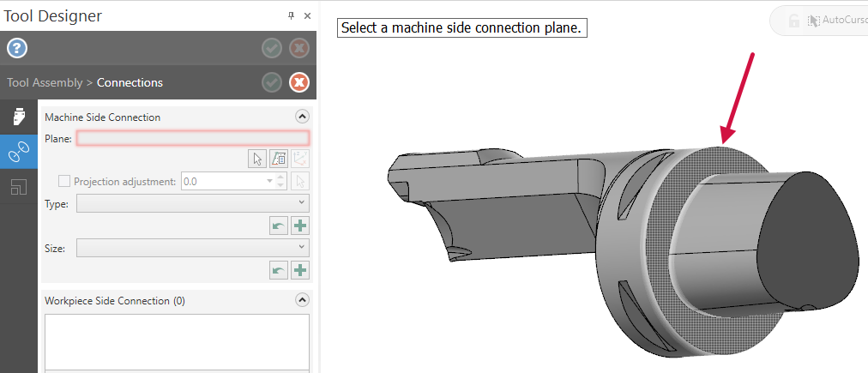Go back to Tool Assembly breadcrumb
868x373 pixels.
[45, 82]
